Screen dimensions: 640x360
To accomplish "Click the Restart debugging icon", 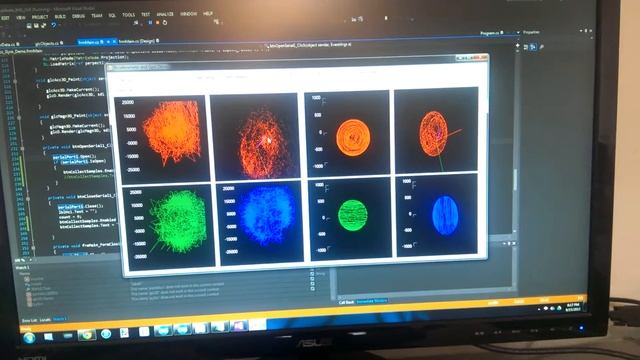I will pos(165,23).
